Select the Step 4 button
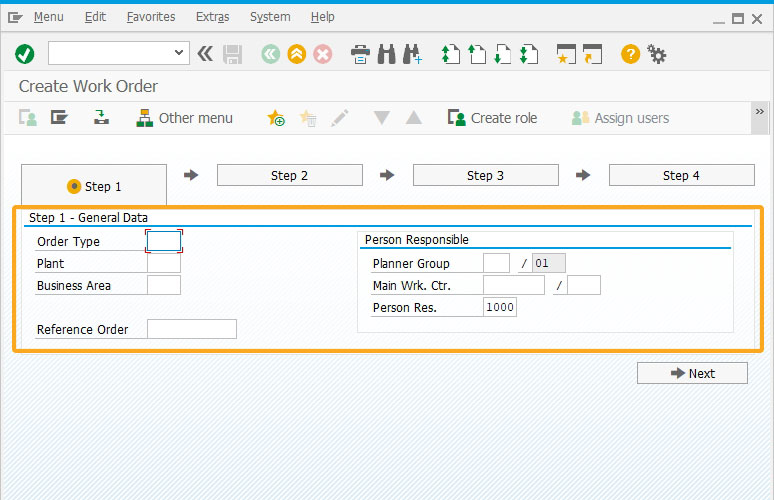The width and height of the screenshot is (774, 500). (x=682, y=175)
